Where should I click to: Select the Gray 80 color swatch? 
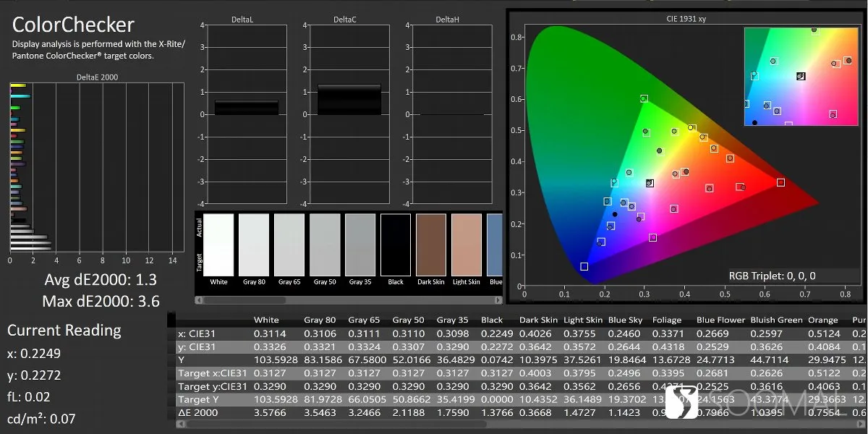(253, 244)
